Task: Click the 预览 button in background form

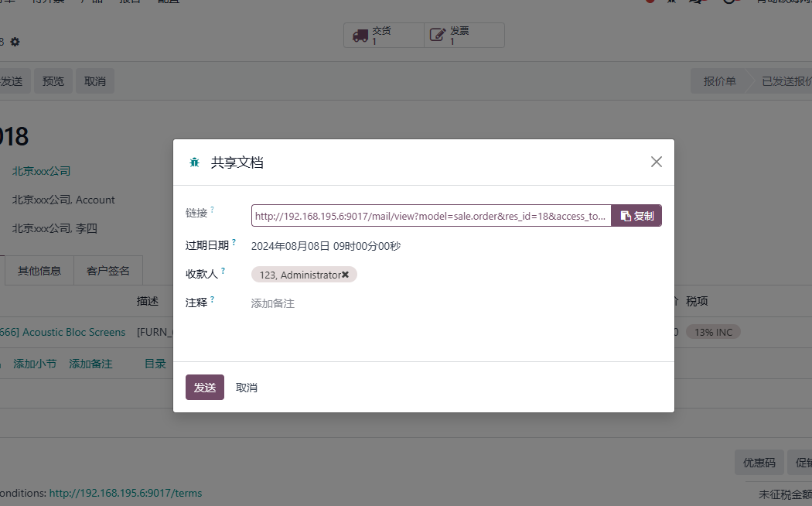Action: (53, 81)
